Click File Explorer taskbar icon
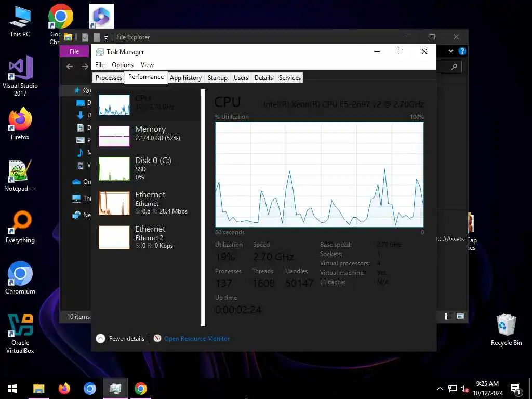The image size is (532, 399). (38, 389)
